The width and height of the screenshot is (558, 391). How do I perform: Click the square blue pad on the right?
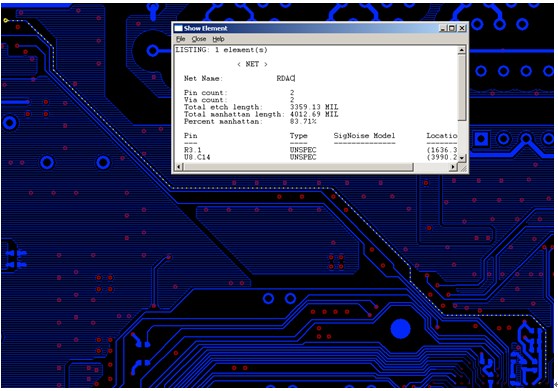tap(481, 139)
